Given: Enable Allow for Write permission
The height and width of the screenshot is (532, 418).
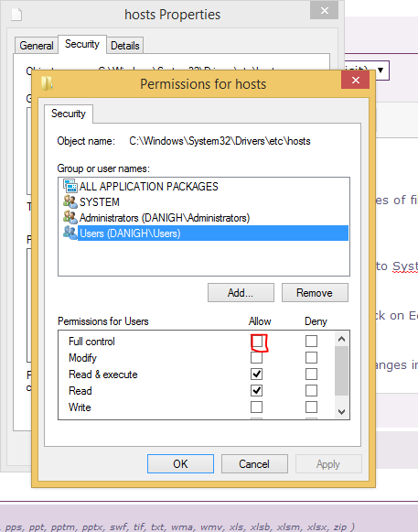Looking at the screenshot, I should pyautogui.click(x=257, y=407).
